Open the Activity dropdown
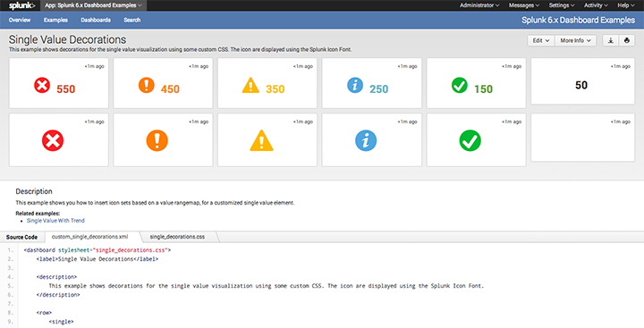644x328 pixels. click(596, 5)
